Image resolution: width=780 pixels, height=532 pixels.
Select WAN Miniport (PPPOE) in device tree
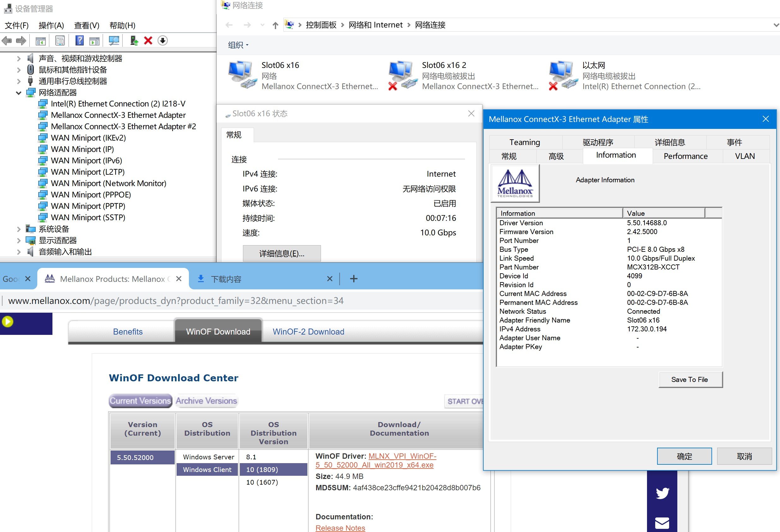tap(91, 195)
